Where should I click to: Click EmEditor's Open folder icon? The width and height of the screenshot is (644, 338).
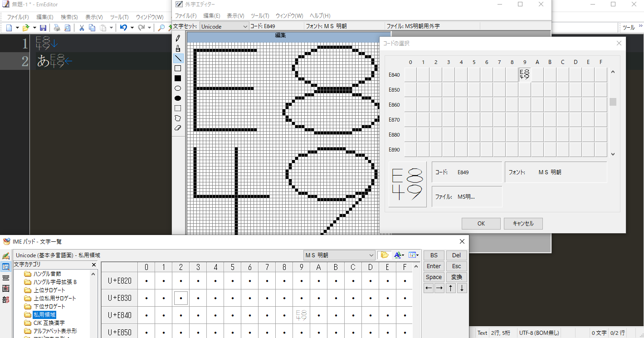coord(26,28)
